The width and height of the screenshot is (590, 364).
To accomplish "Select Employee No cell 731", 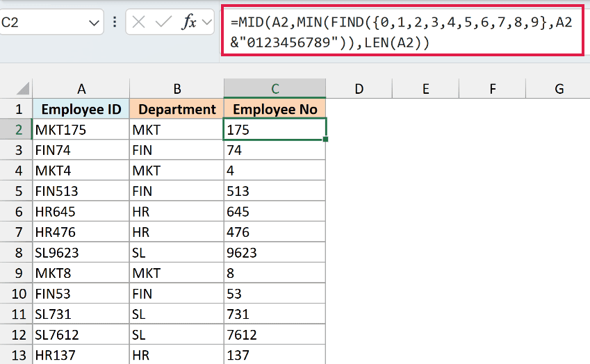I will coord(274,314).
